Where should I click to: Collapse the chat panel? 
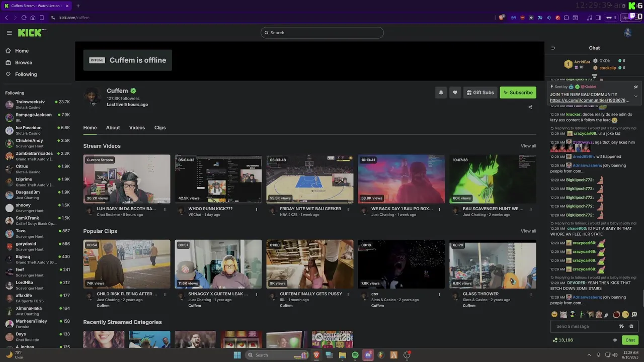(553, 48)
